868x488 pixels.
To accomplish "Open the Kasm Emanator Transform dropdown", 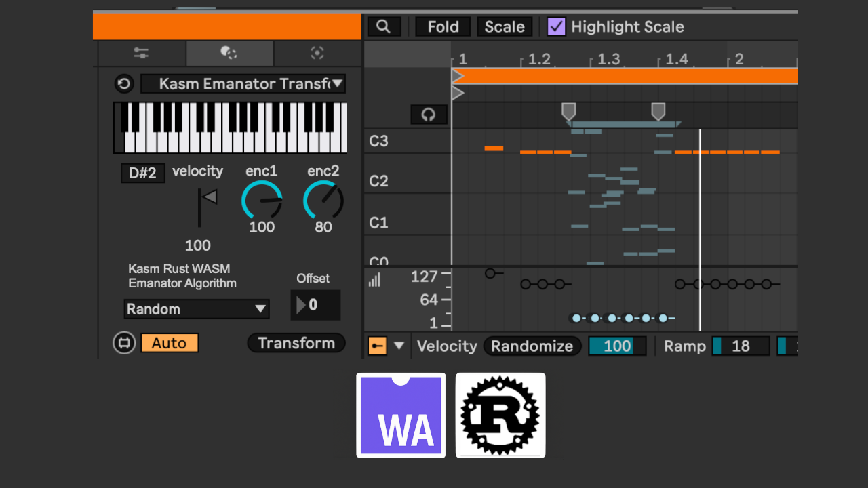I will pos(243,84).
